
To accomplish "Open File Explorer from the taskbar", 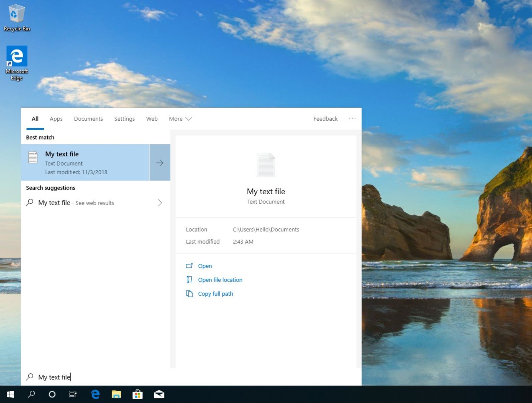I will (116, 394).
